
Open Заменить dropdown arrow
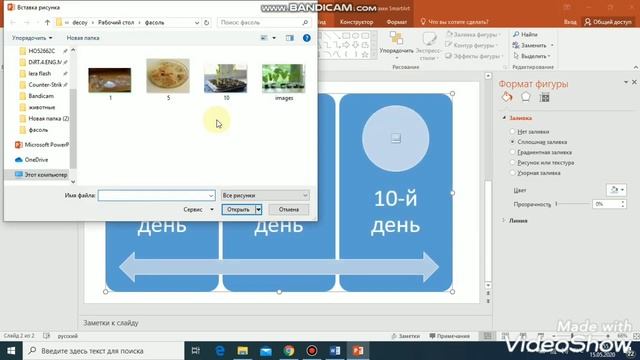552,45
